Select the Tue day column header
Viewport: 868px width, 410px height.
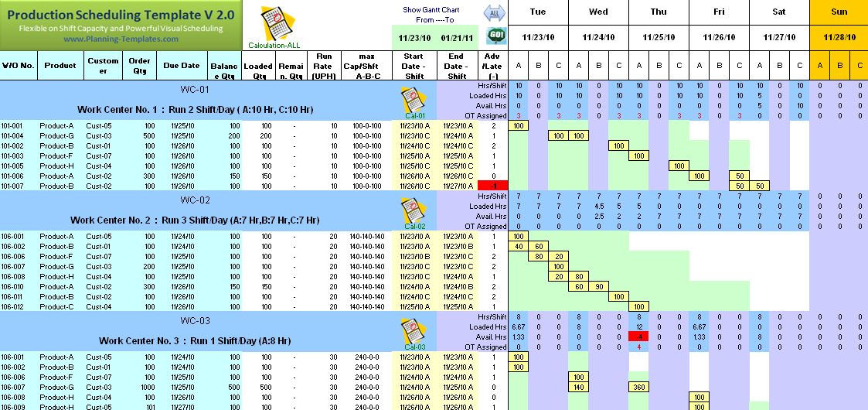pos(538,12)
